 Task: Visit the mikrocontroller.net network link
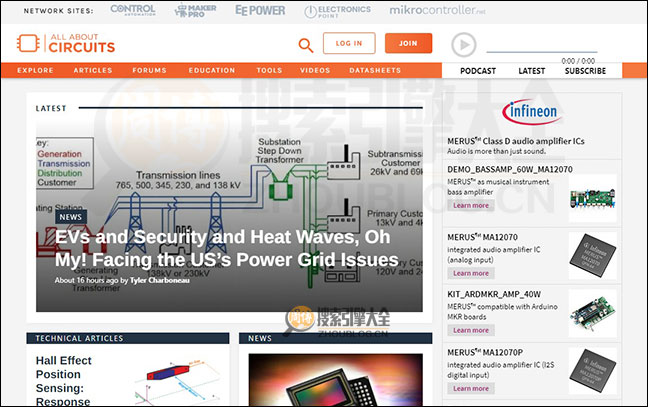pos(423,11)
